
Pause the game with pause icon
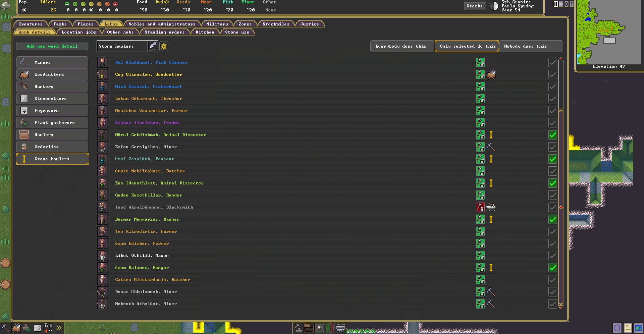coord(556,4)
